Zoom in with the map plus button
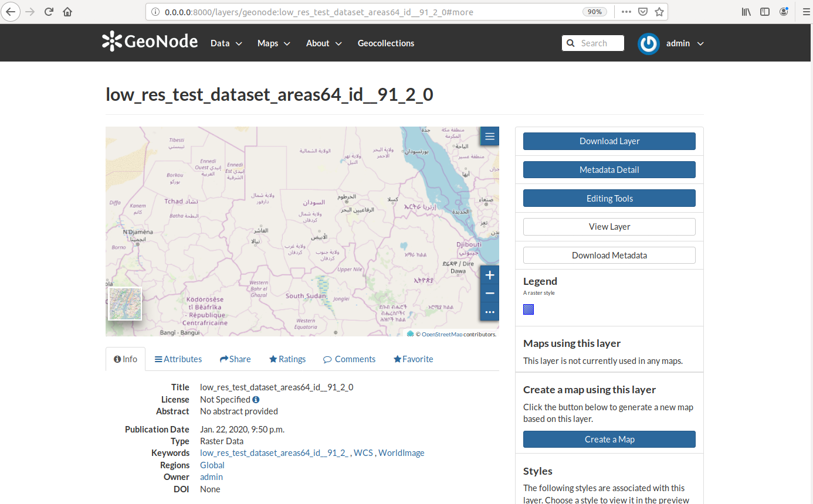The image size is (813, 504). (490, 275)
